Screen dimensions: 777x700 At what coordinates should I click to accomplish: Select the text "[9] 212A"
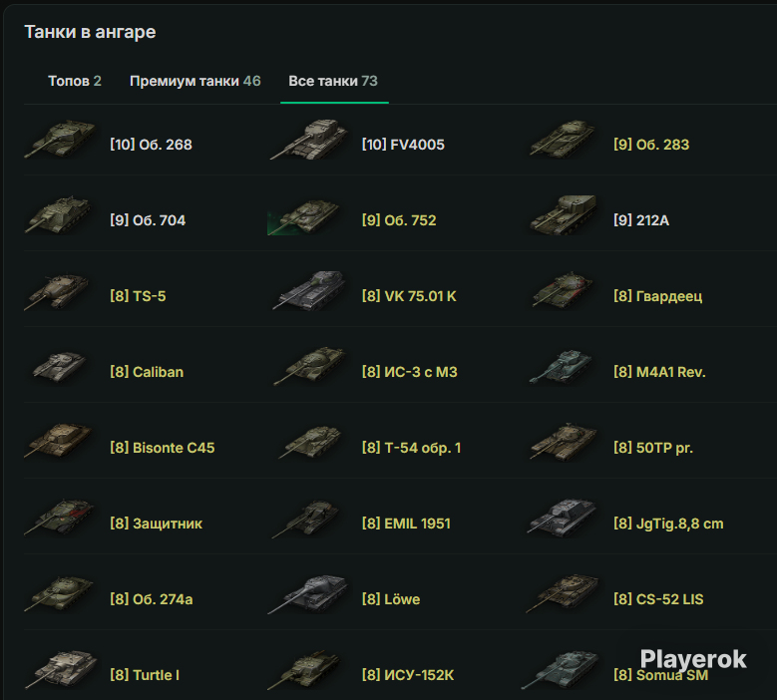click(641, 220)
